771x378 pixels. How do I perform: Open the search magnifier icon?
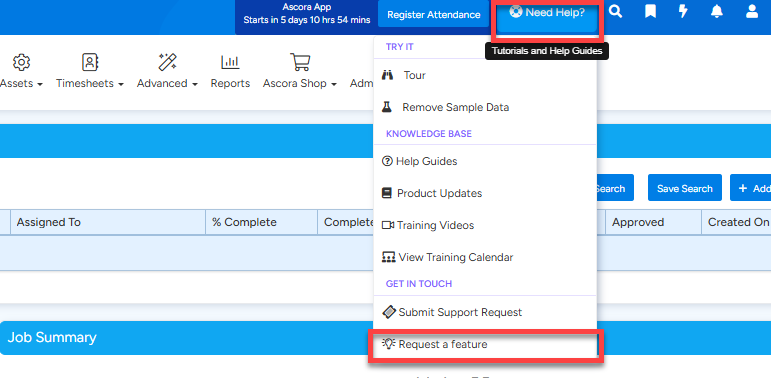(x=616, y=12)
